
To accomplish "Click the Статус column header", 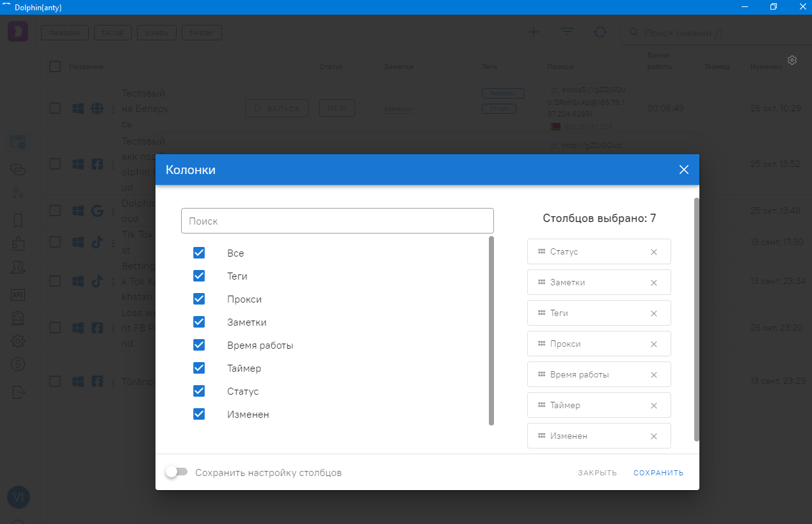I will click(x=331, y=67).
